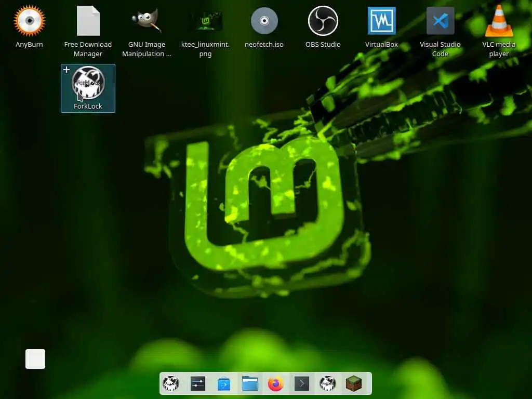
Task: Toggle the plus selection marker on ForkLock
Action: click(66, 70)
